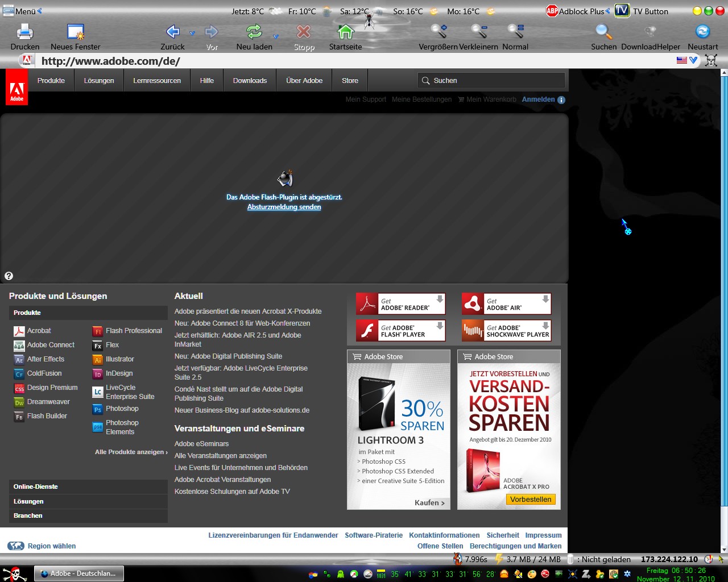
Task: Click the Absturzmeldung senden link
Action: pyautogui.click(x=284, y=207)
